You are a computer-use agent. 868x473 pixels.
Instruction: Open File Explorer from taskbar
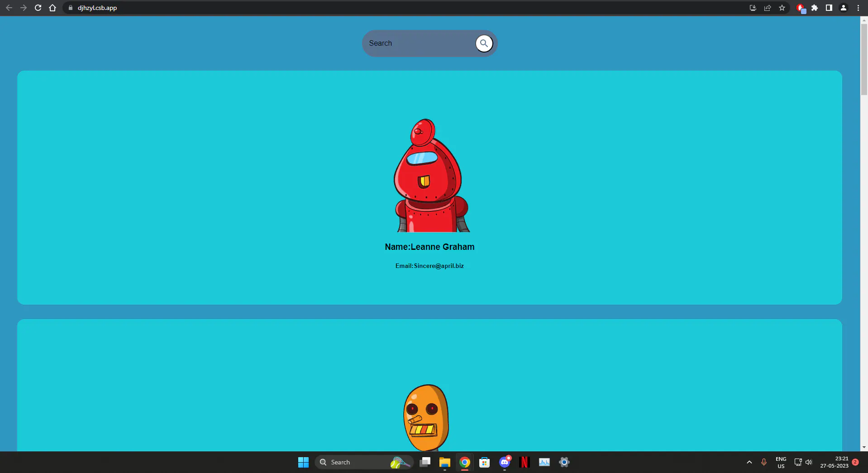445,462
